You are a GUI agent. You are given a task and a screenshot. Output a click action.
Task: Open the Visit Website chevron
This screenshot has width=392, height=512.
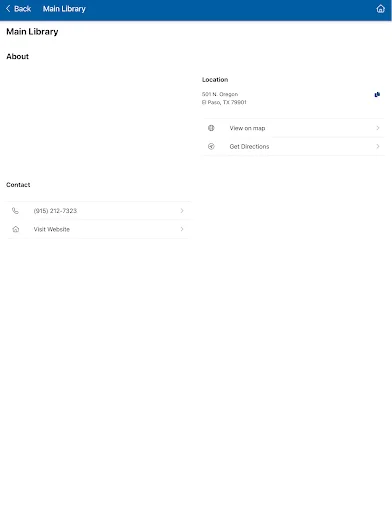coord(182,229)
